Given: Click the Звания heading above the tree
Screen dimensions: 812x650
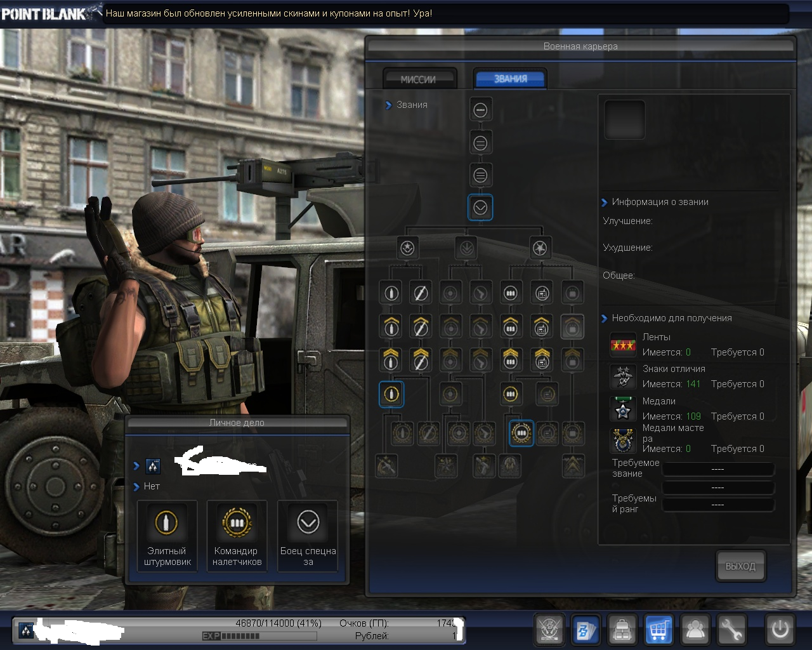Looking at the screenshot, I should pyautogui.click(x=412, y=105).
